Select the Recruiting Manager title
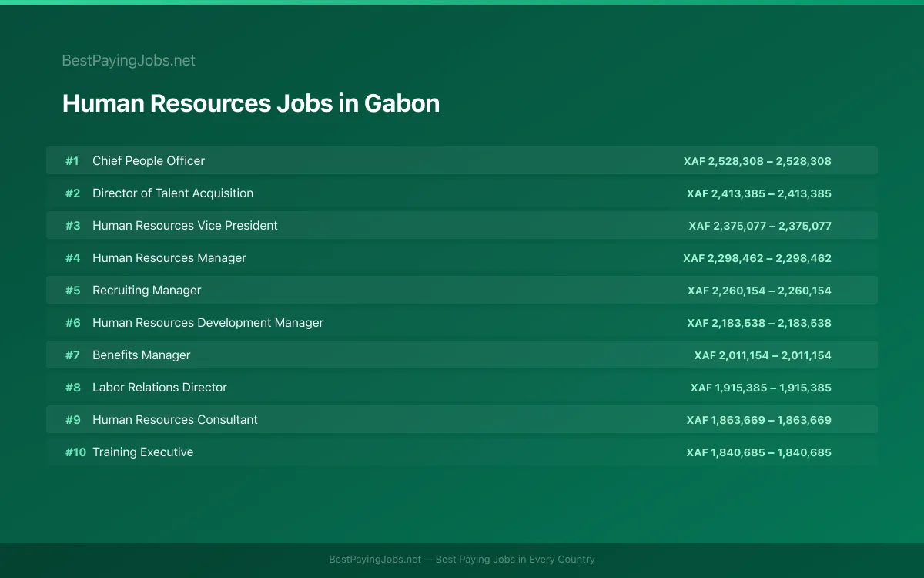Viewport: 924px width, 578px height. (x=147, y=290)
